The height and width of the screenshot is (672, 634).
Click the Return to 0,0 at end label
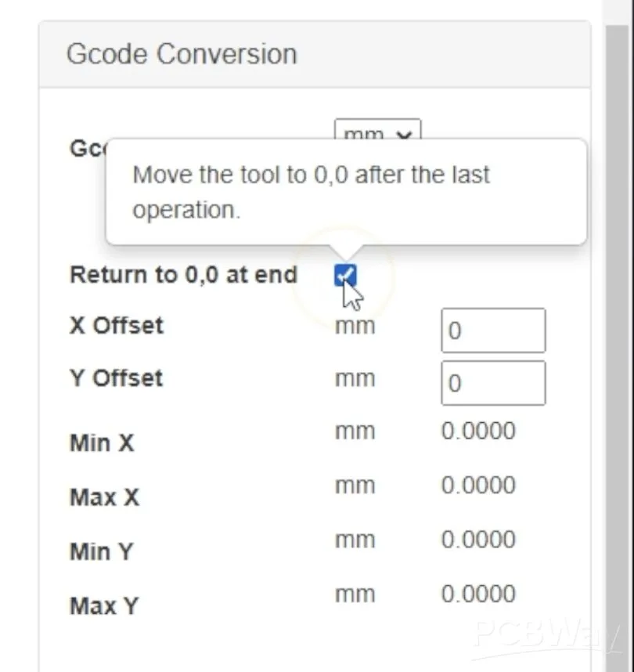click(x=183, y=276)
